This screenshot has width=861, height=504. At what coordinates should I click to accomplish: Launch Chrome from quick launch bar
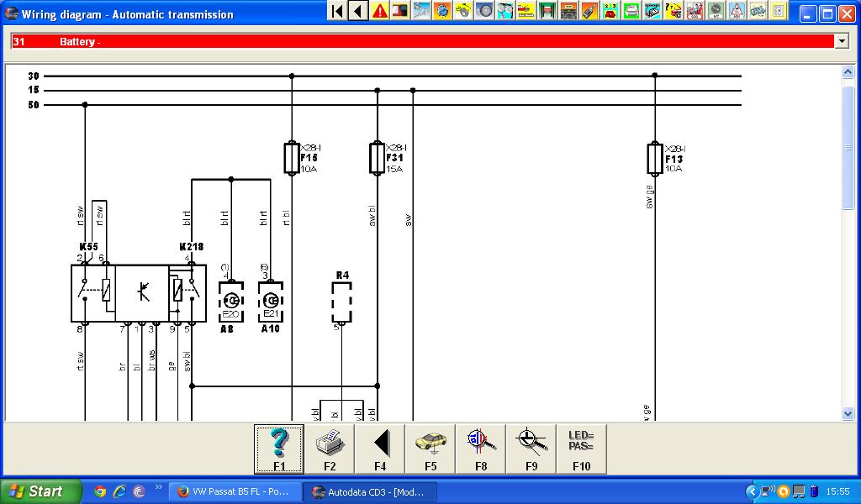(100, 491)
